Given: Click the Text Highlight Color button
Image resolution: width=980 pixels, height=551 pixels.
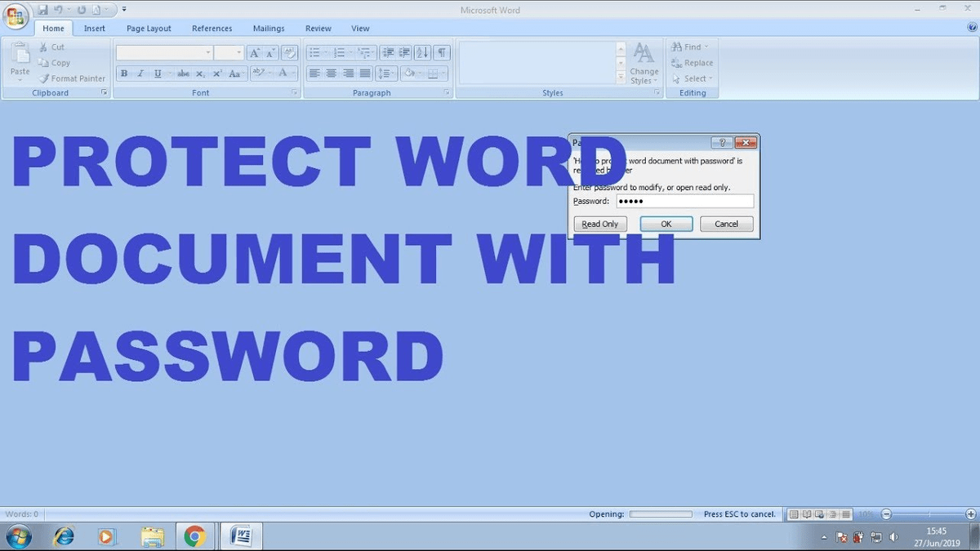Looking at the screenshot, I should pos(261,73).
